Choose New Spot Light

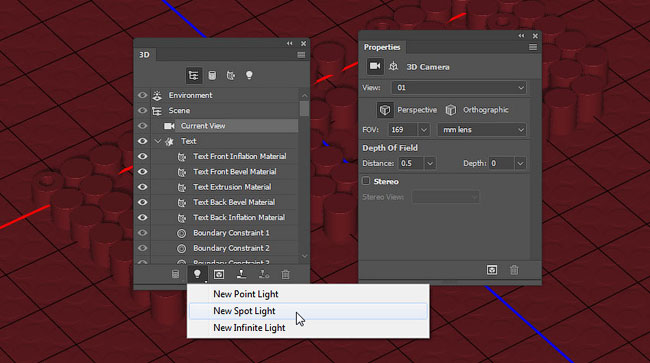click(308, 311)
